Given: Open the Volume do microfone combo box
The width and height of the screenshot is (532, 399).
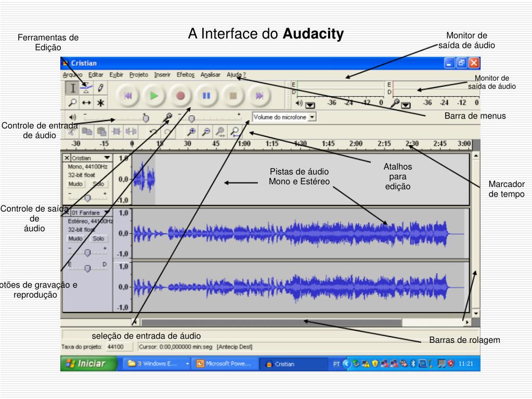Looking at the screenshot, I should 284,117.
